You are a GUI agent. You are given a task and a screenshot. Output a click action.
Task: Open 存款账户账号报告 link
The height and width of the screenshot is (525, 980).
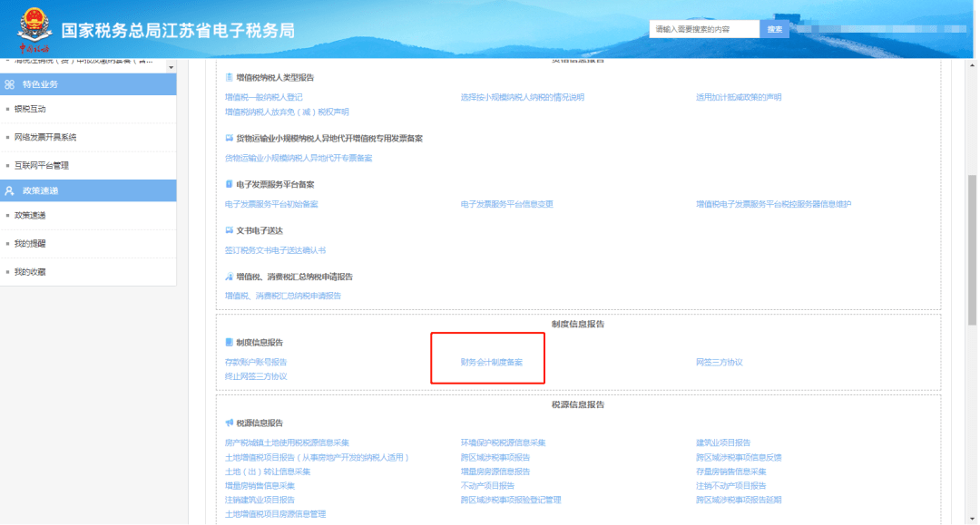click(256, 362)
